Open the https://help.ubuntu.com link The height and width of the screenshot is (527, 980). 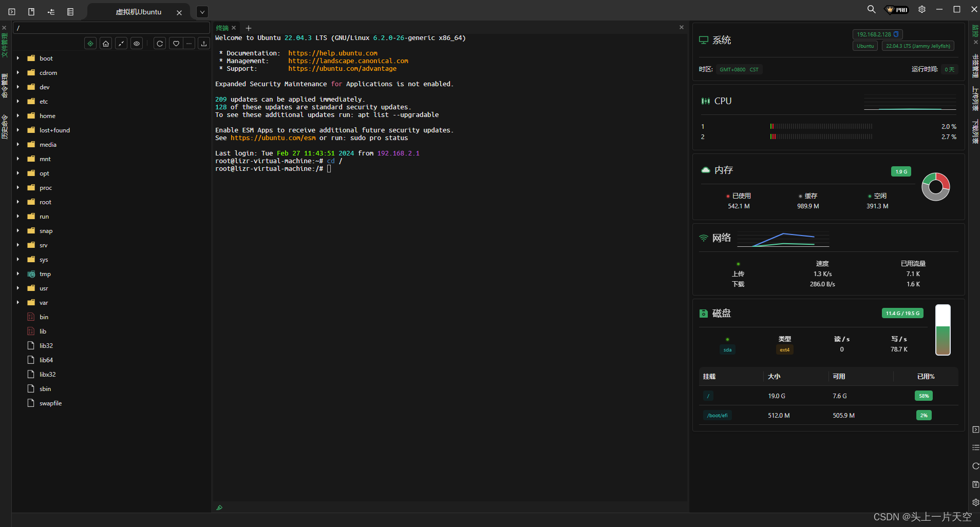tap(333, 53)
